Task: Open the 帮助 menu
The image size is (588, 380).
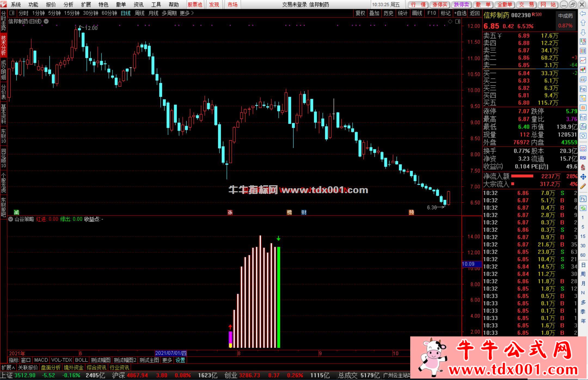Action: (174, 5)
